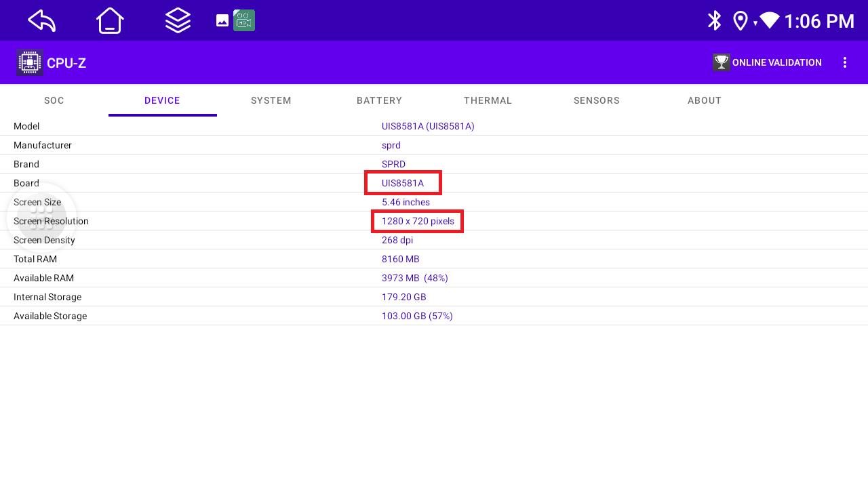This screenshot has height=488, width=868.
Task: Tap the Model row label
Action: [x=26, y=126]
